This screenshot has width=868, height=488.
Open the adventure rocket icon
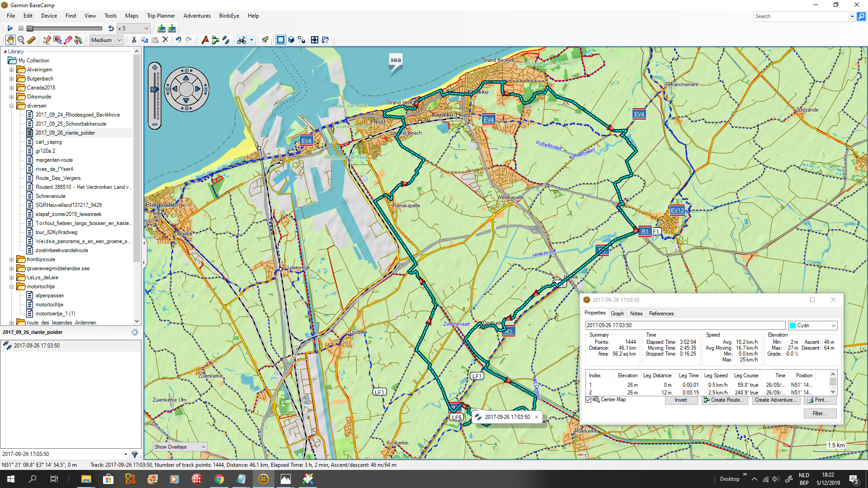(x=265, y=40)
